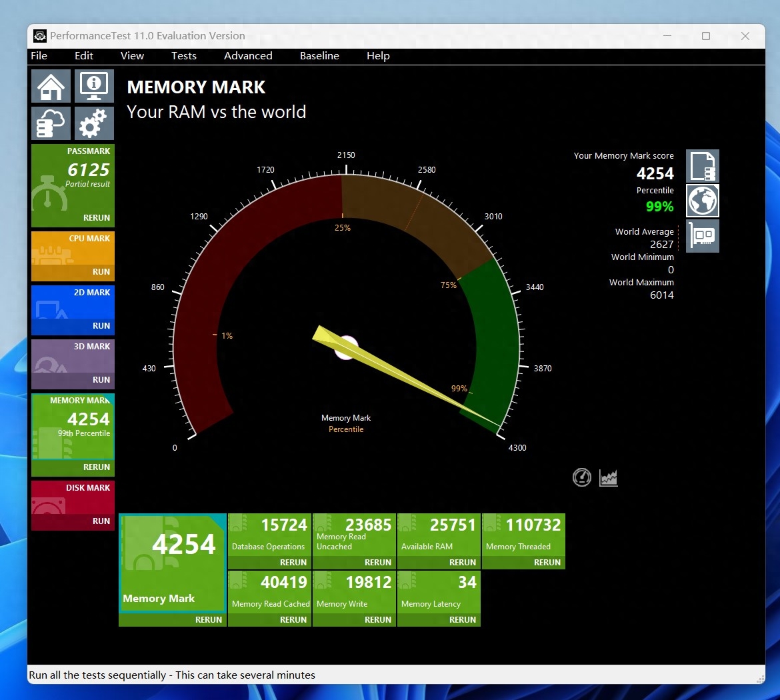The height and width of the screenshot is (700, 780).
Task: Run the Disk Mark test
Action: [x=101, y=521]
